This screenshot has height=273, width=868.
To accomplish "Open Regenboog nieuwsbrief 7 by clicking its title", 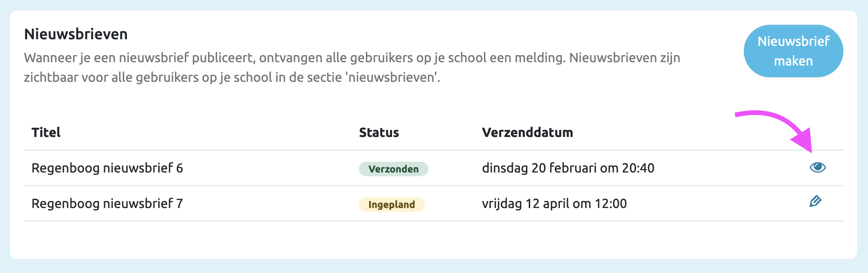I will click(x=108, y=203).
